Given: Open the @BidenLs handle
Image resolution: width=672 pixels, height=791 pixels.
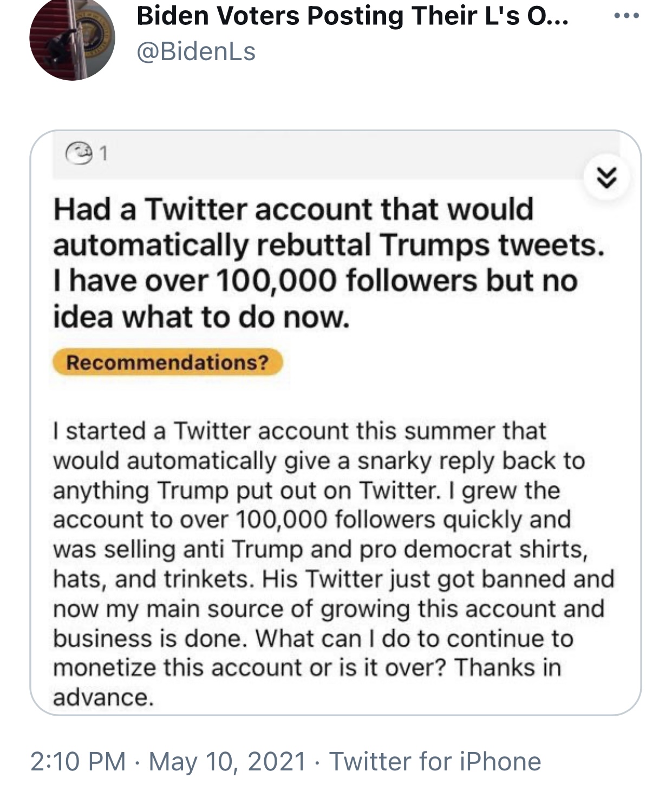Looking at the screenshot, I should pos(196,52).
